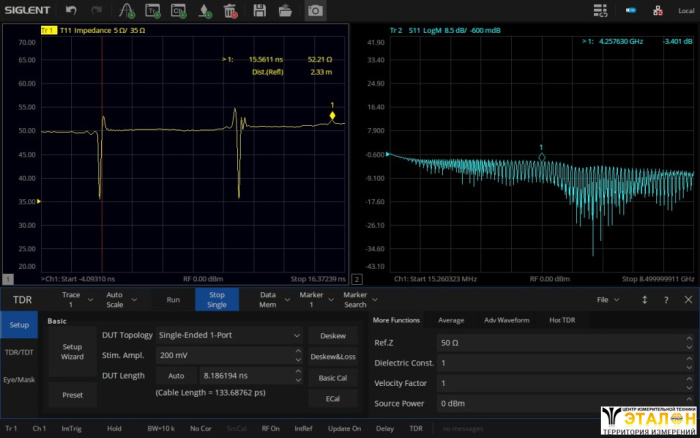Open the Adv Waveform tab

(507, 320)
